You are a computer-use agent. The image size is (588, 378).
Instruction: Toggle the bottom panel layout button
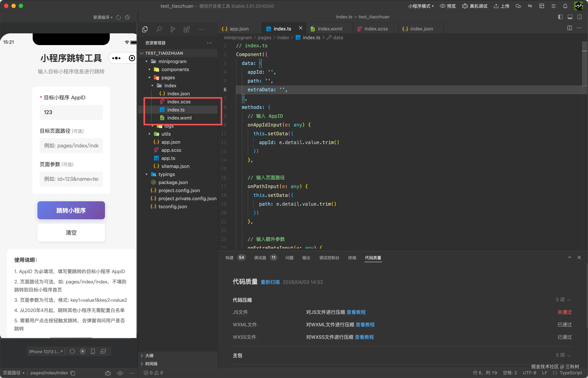(570, 17)
